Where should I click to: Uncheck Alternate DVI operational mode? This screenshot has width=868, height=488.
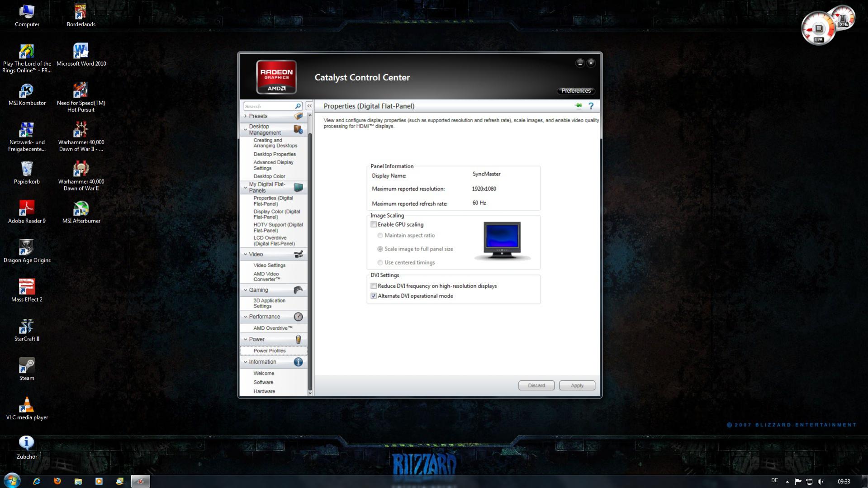[374, 296]
